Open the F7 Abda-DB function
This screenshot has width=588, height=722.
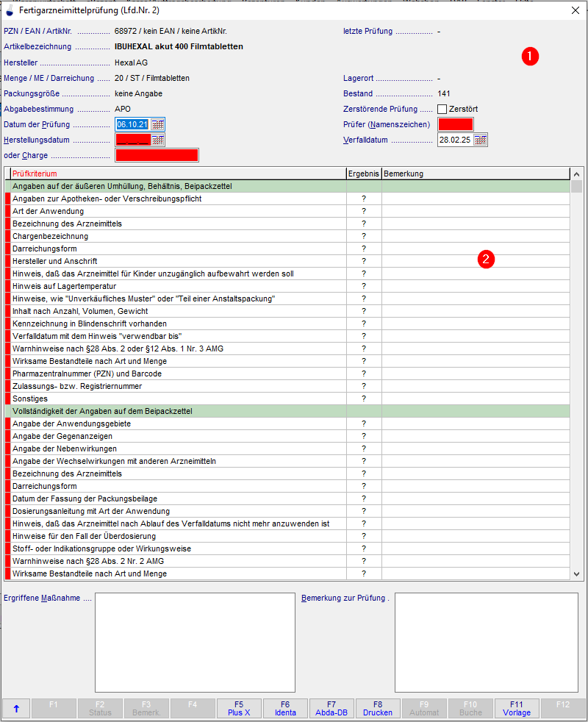(331, 708)
